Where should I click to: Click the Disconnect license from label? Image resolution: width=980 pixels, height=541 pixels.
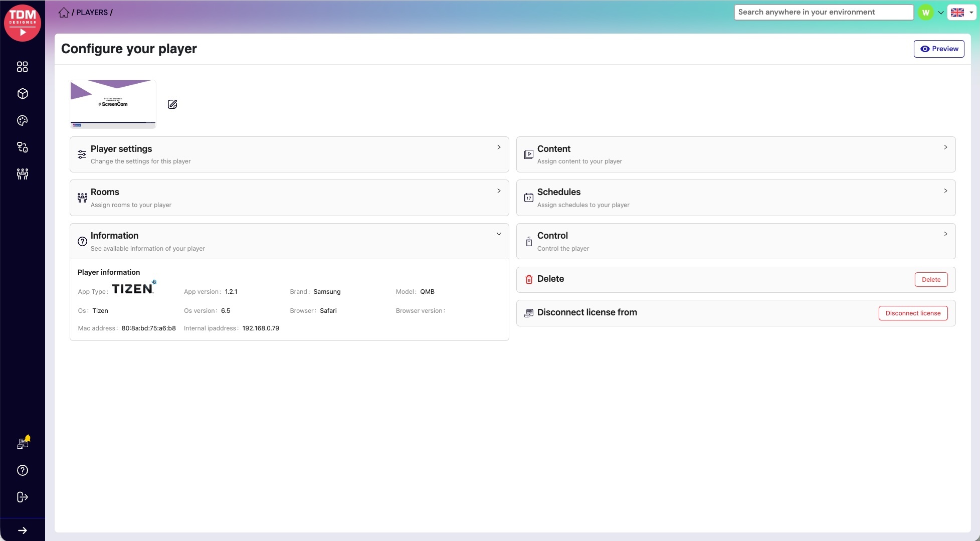click(587, 312)
